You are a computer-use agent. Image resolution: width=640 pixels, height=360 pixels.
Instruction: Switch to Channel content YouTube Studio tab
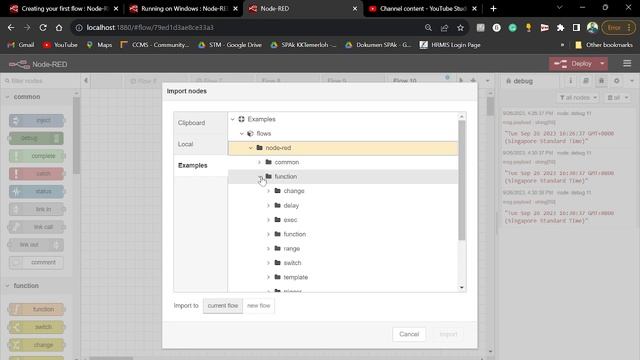[x=422, y=9]
